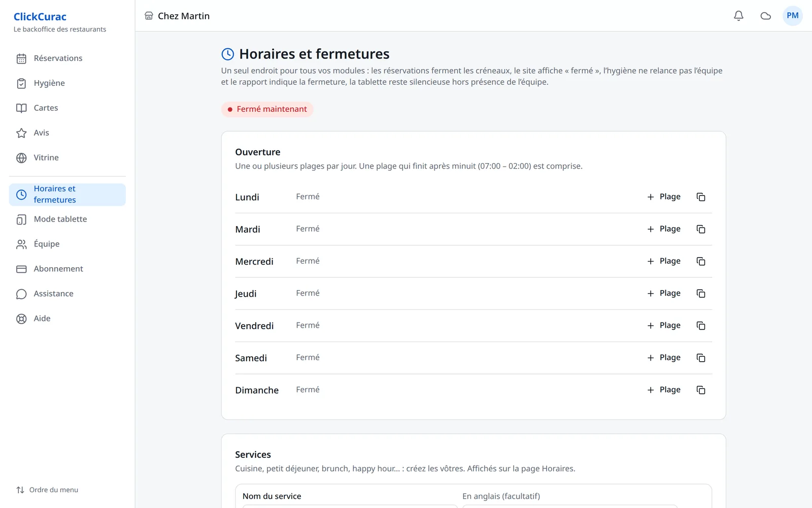The height and width of the screenshot is (508, 812).
Task: Click the cloud sync icon
Action: 766,16
